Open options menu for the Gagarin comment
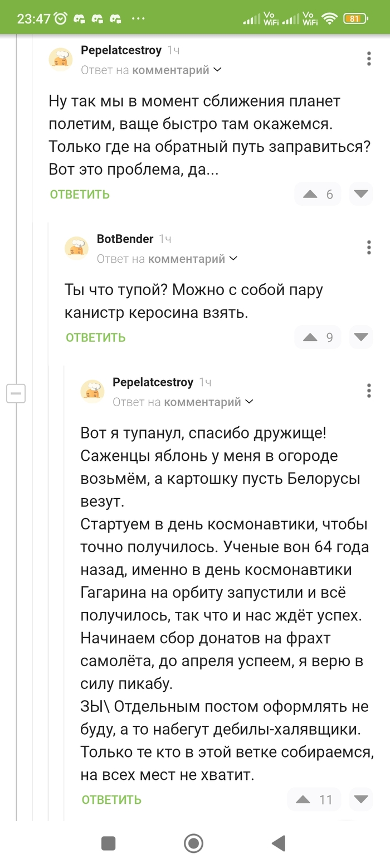 [369, 390]
